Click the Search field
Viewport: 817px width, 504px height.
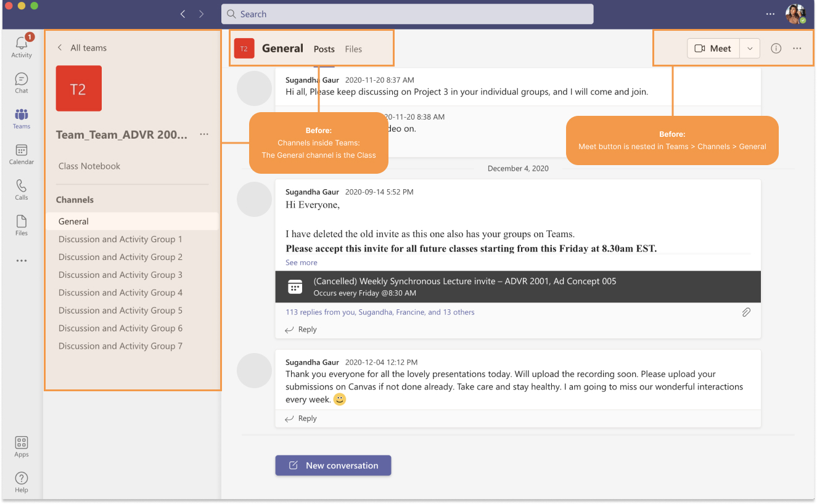(x=408, y=14)
